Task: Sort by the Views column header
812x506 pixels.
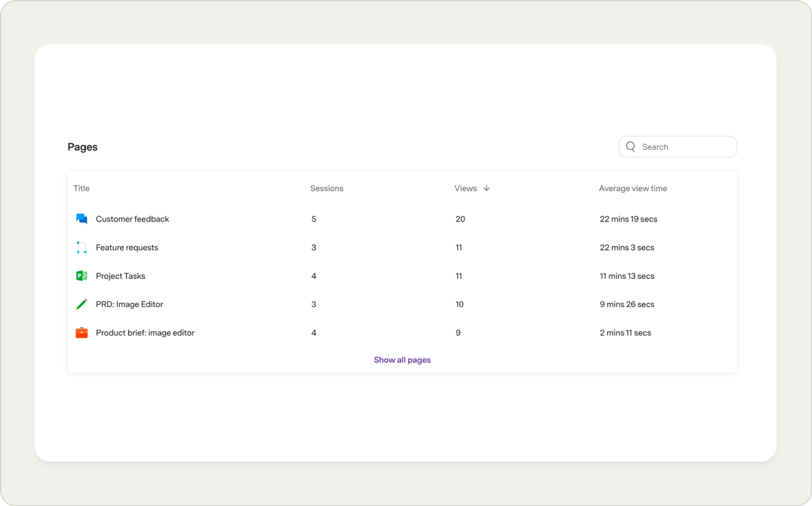Action: coord(465,188)
